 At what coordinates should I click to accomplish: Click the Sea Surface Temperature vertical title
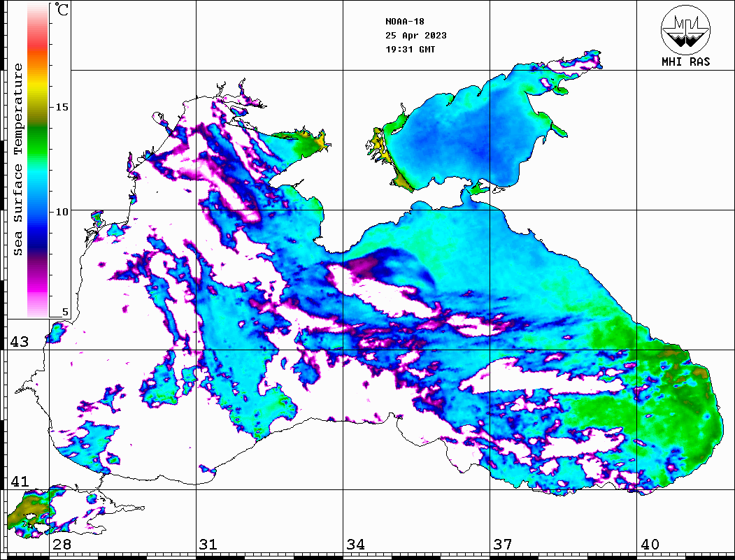pyautogui.click(x=17, y=160)
